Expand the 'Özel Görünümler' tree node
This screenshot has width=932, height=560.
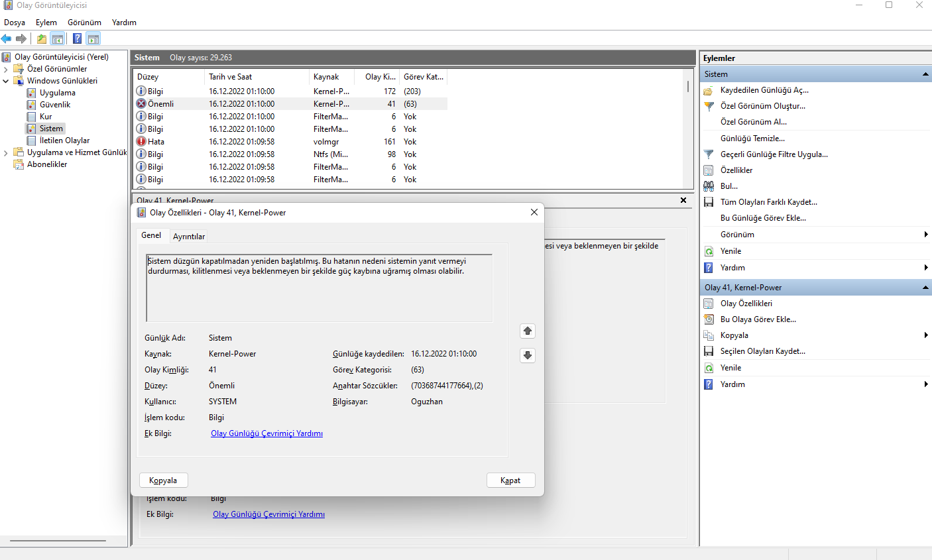tap(6, 69)
